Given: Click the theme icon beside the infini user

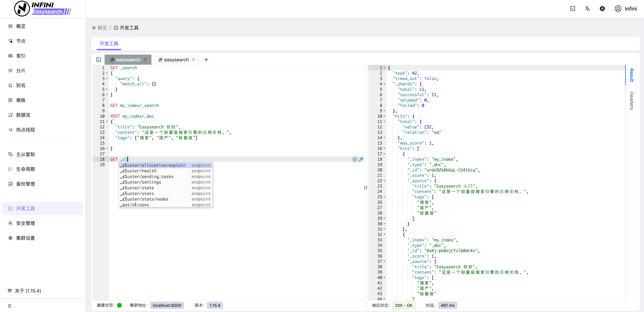Looking at the screenshot, I should coord(602,9).
